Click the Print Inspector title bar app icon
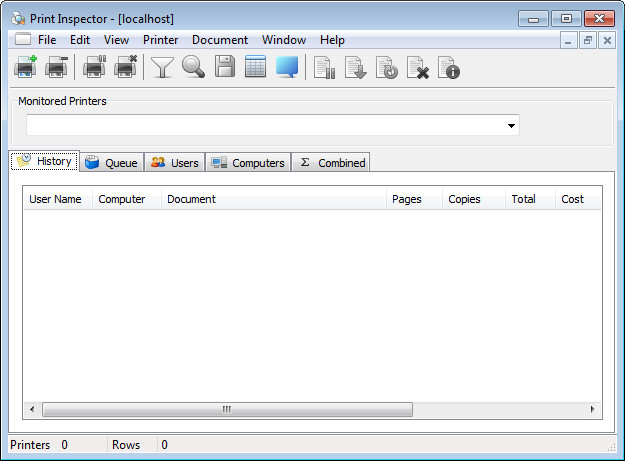Viewport: 625px width, 461px height. (18, 18)
